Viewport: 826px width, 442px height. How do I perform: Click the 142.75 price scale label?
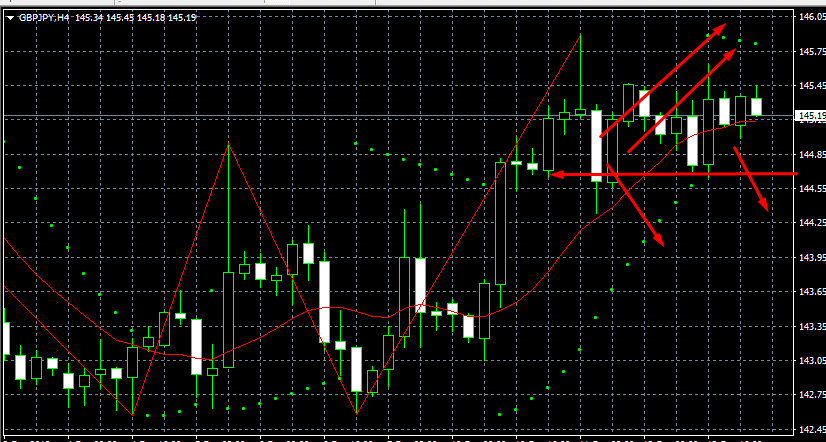[812, 395]
